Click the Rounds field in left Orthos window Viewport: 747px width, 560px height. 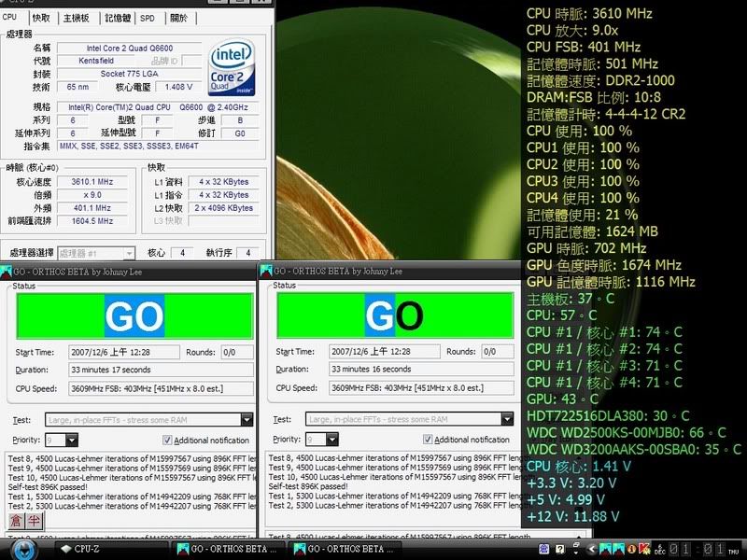[x=237, y=353]
